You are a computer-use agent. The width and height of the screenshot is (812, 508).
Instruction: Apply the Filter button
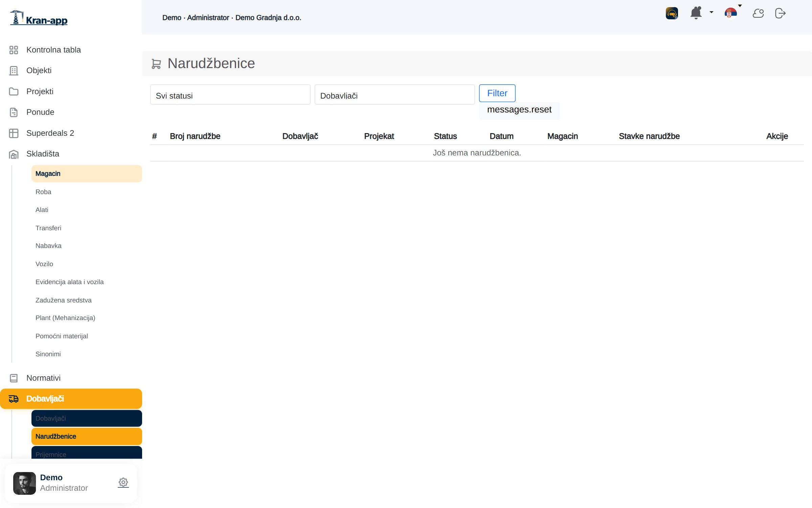(x=497, y=93)
